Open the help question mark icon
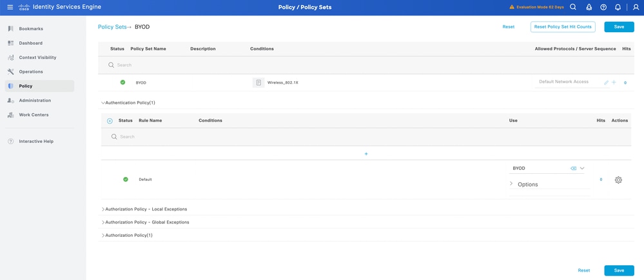The width and height of the screenshot is (644, 280). [603, 7]
